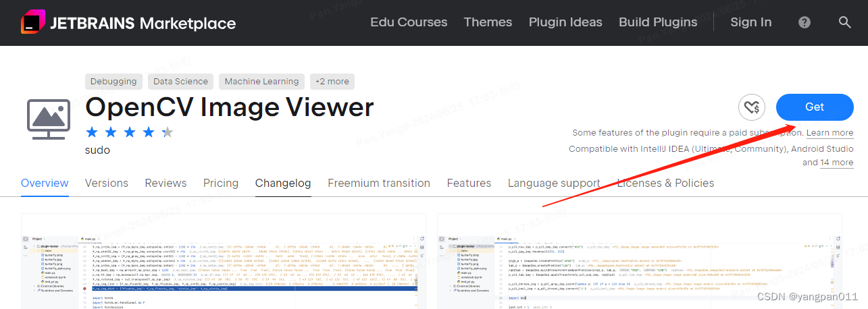Open the Changelog tab
The width and height of the screenshot is (868, 309).
(283, 183)
